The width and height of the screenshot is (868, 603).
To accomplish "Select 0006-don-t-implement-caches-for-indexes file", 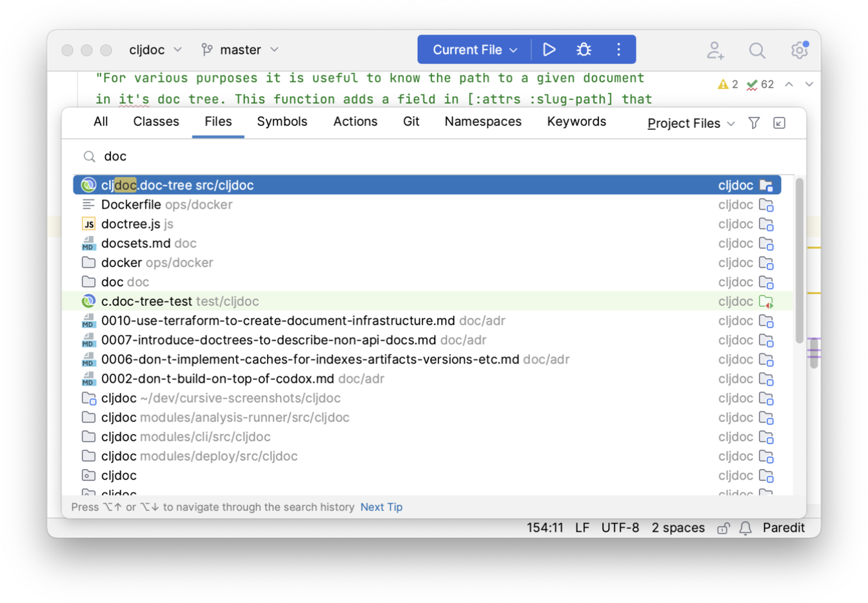I will click(427, 359).
